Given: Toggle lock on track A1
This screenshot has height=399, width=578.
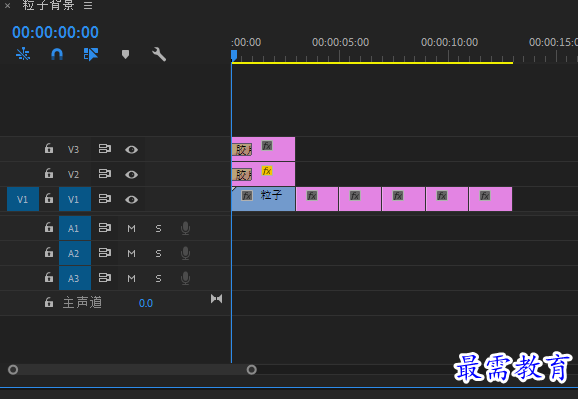Looking at the screenshot, I should (49, 228).
